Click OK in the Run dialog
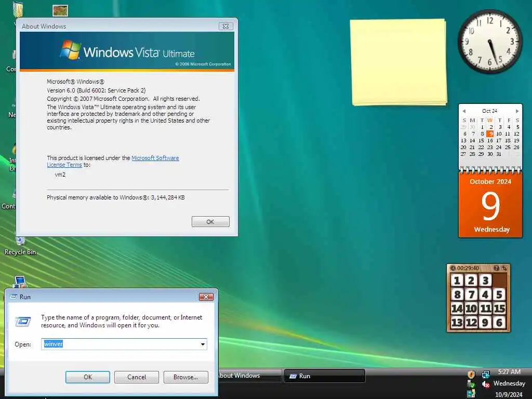This screenshot has height=399, width=532. 87,377
